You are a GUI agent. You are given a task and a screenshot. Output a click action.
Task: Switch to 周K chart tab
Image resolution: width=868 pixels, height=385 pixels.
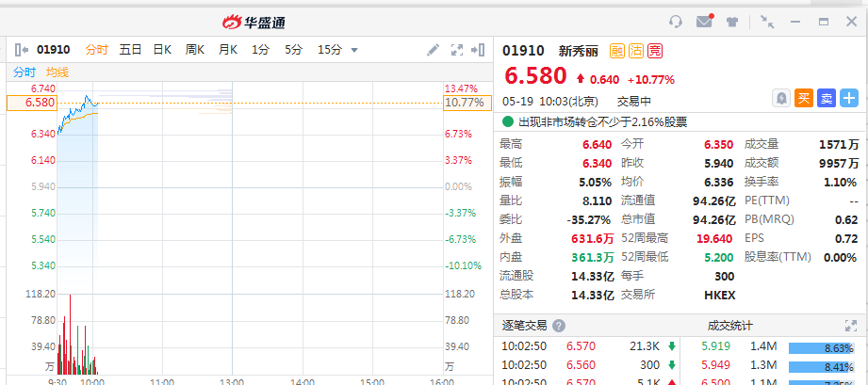(195, 50)
